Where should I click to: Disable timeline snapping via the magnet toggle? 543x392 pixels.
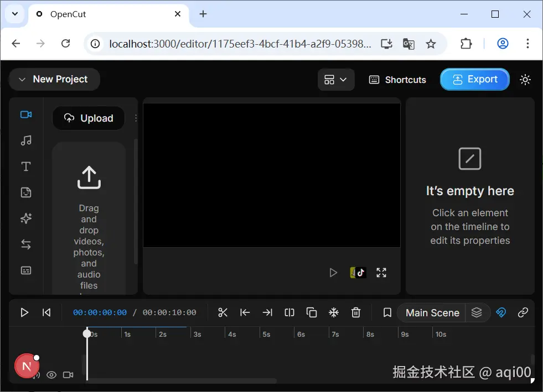pos(501,312)
